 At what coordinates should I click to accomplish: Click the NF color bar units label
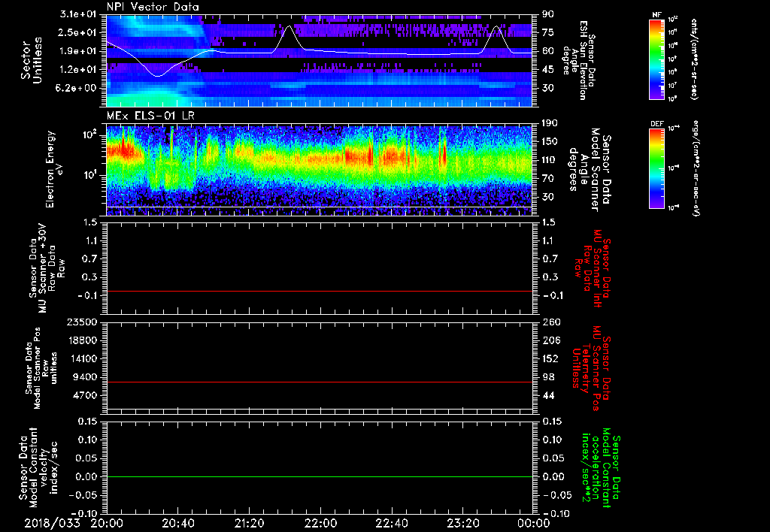pyautogui.click(x=694, y=59)
